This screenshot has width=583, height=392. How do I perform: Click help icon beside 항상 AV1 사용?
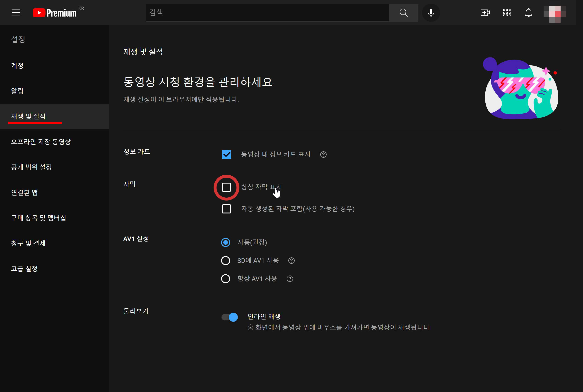click(290, 279)
